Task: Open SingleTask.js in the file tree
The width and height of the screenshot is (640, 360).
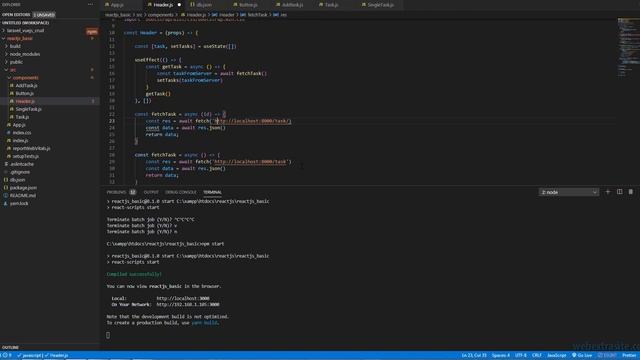Action: [28, 109]
